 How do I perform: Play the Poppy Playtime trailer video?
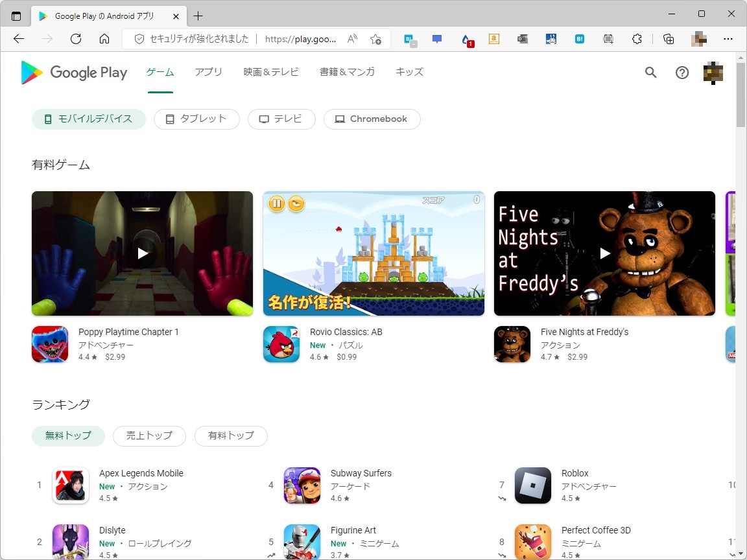143,253
